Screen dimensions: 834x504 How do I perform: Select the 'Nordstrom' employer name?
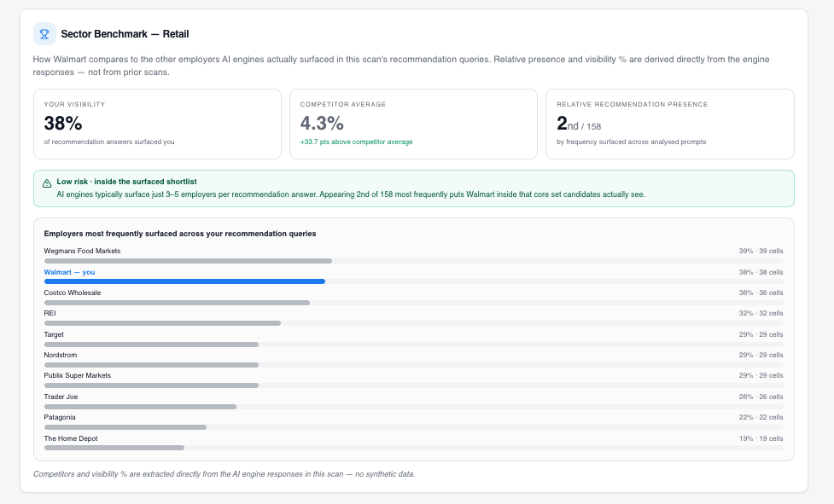[61, 355]
